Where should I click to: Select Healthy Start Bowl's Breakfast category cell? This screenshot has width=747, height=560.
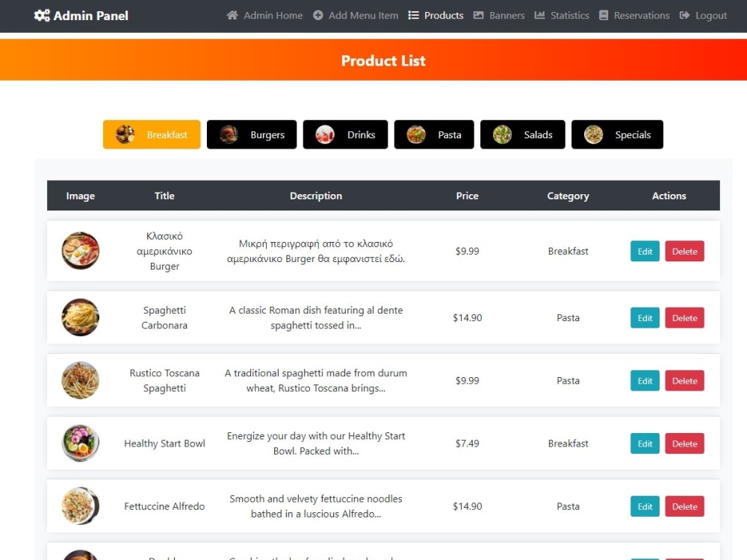[x=568, y=444]
